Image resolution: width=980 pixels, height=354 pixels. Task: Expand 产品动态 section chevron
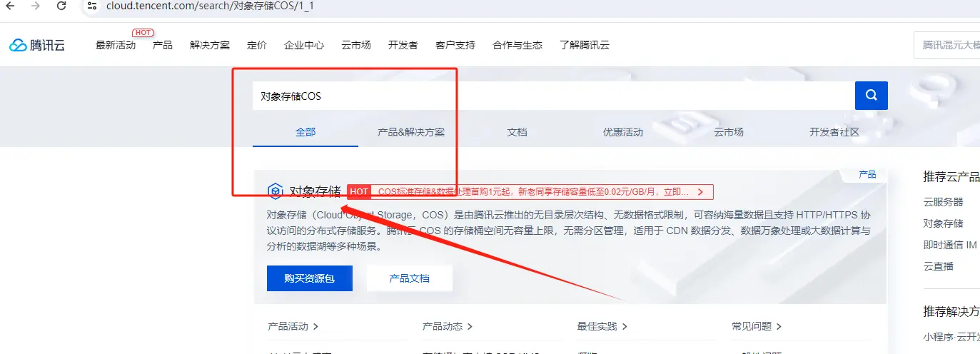(470, 327)
